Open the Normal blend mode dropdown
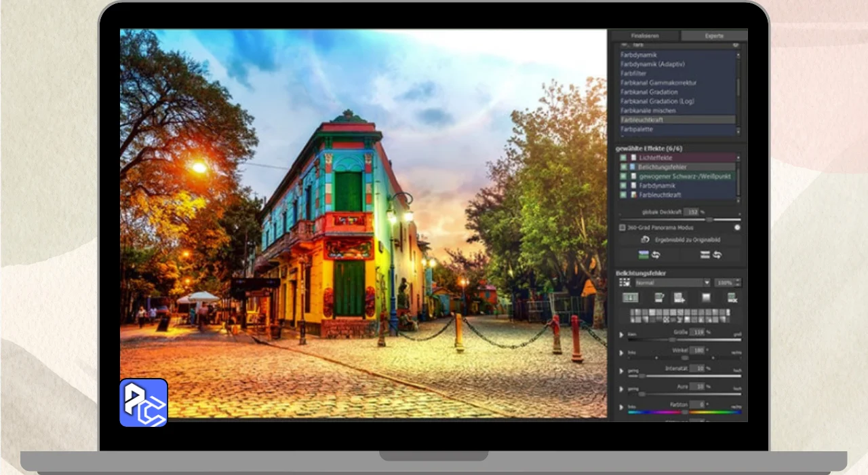868x475 pixels. pos(671,282)
